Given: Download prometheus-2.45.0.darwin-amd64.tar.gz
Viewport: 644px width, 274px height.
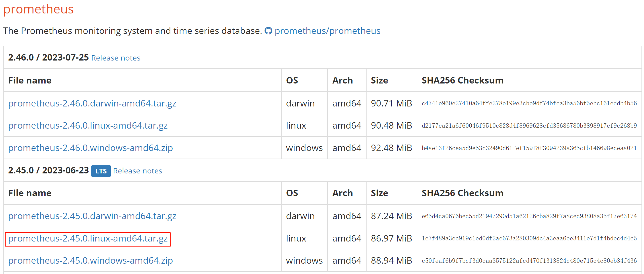Looking at the screenshot, I should pos(92,216).
